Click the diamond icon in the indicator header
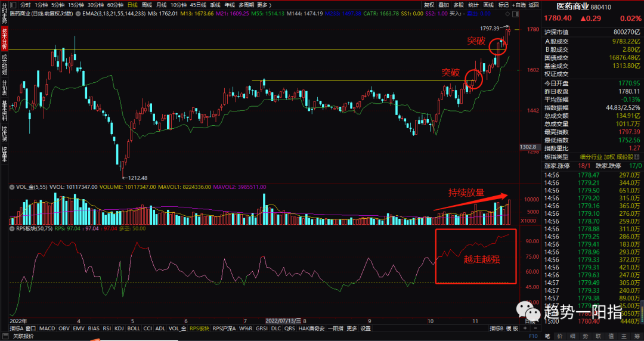This screenshot has height=341, width=644. pos(508,14)
